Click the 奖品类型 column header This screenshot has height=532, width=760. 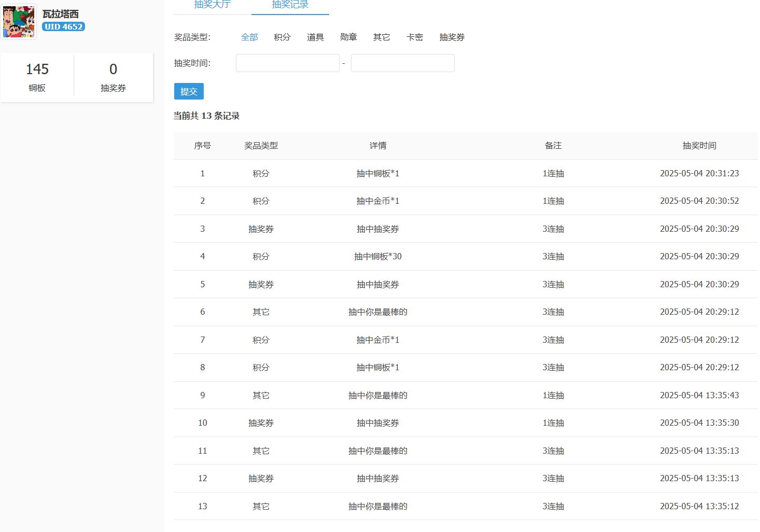point(261,146)
